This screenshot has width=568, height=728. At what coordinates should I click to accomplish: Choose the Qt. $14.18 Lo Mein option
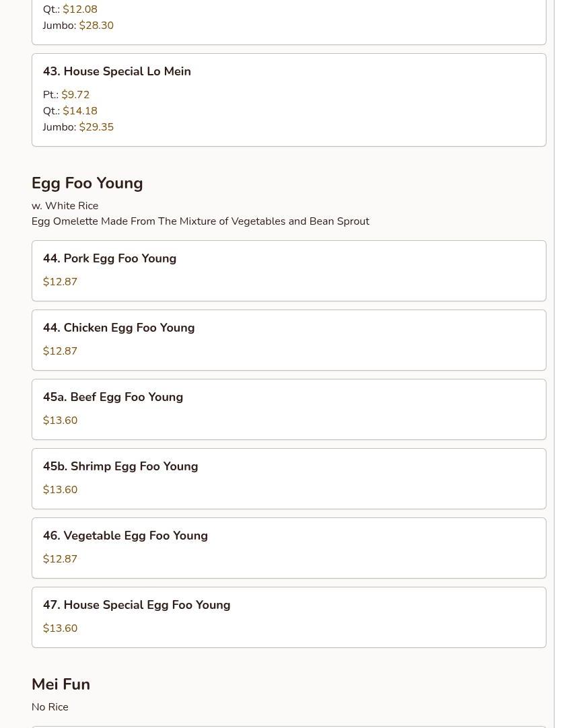tap(79, 111)
